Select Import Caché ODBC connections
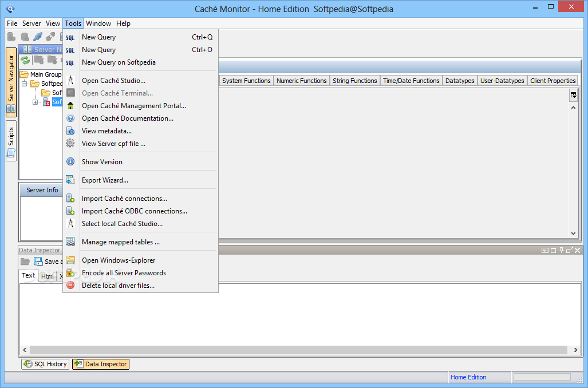The width and height of the screenshot is (588, 388). pyautogui.click(x=140, y=211)
